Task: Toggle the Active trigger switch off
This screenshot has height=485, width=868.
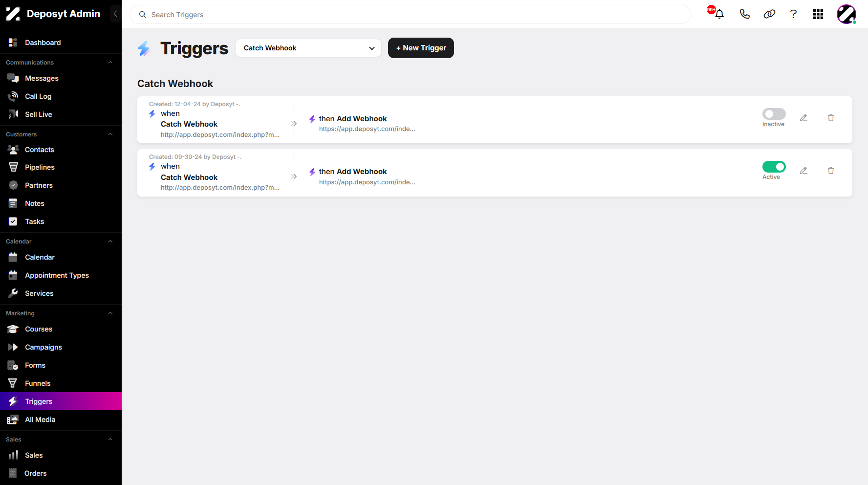Action: tap(774, 167)
